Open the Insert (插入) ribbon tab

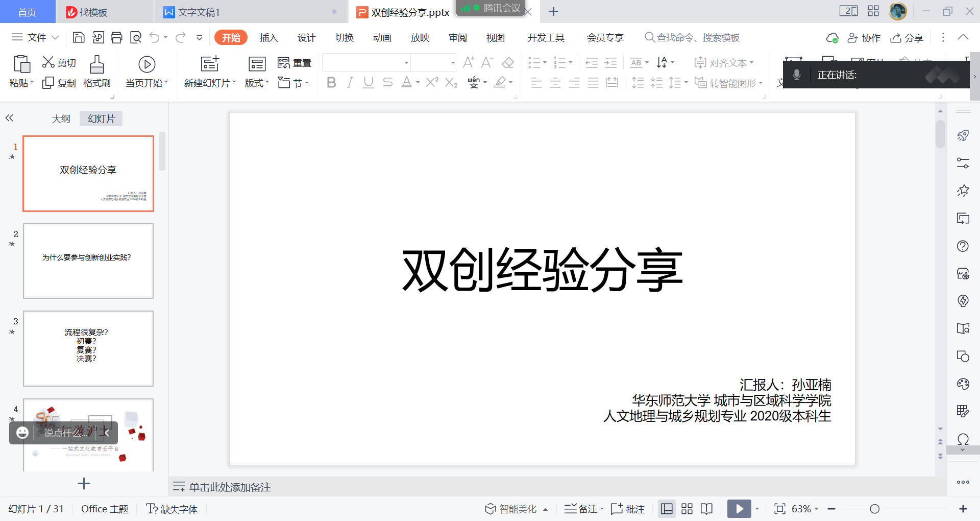tap(268, 38)
